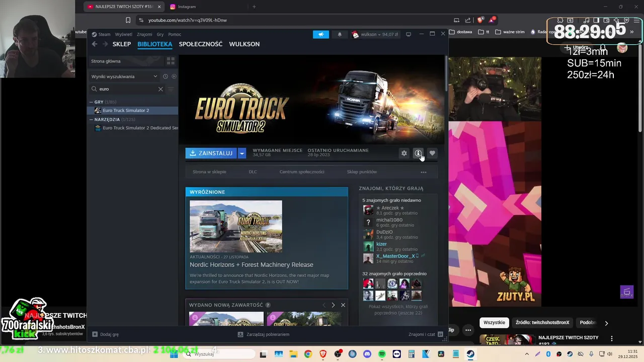Open SPOŁECZNOŚĆ community tab

coord(201,44)
